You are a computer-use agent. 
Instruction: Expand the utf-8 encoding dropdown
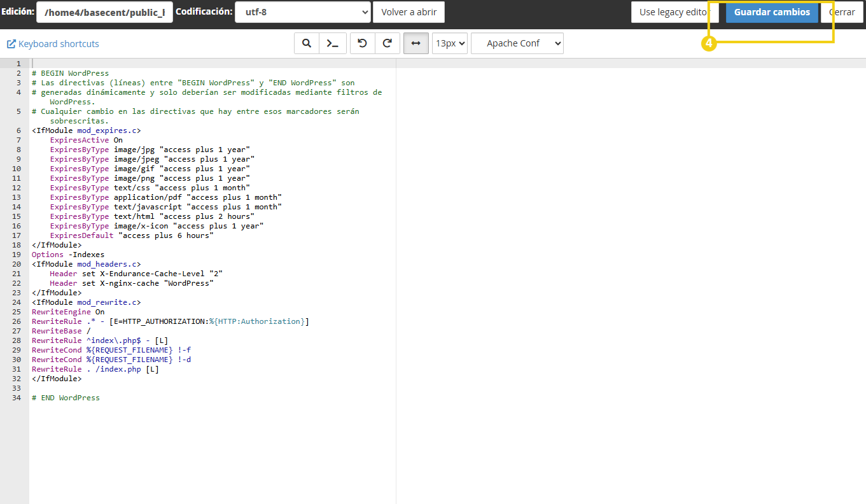click(x=302, y=12)
